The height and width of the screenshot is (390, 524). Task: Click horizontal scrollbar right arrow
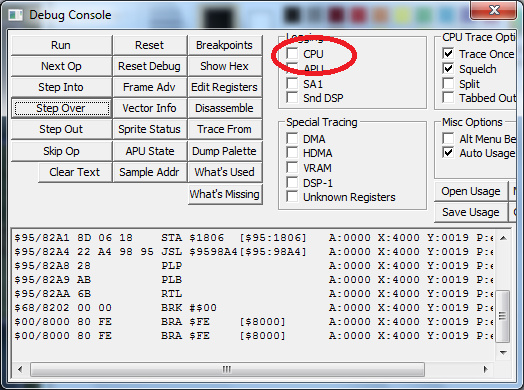point(486,369)
